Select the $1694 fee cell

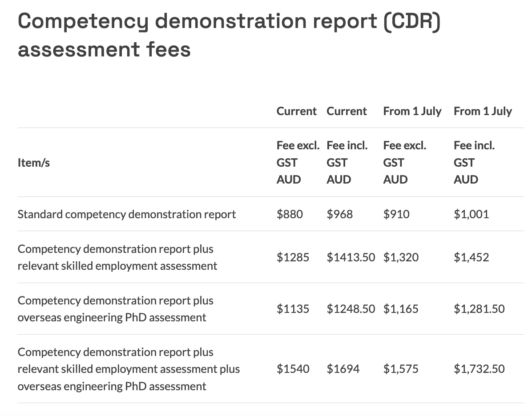[x=343, y=369]
